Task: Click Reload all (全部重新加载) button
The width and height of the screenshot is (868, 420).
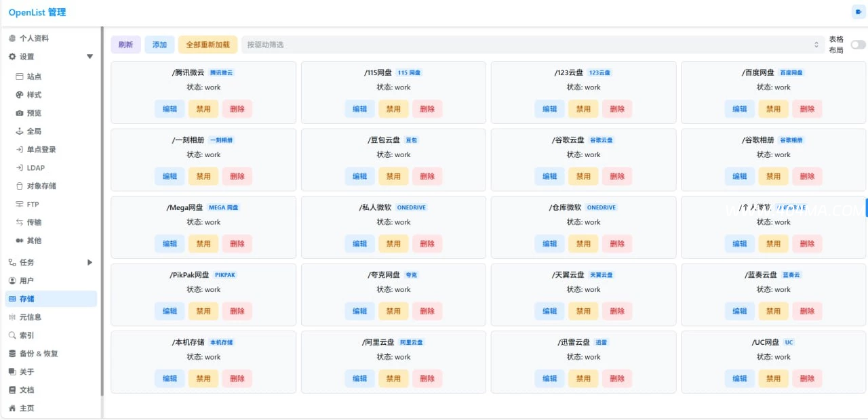Action: (x=208, y=45)
